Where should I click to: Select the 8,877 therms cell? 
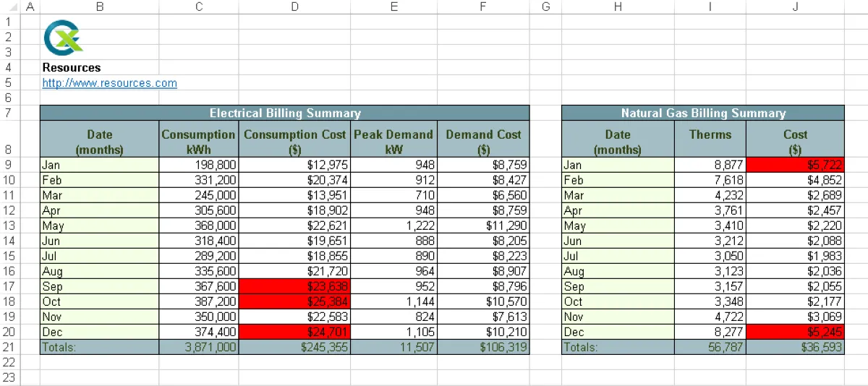coord(710,165)
